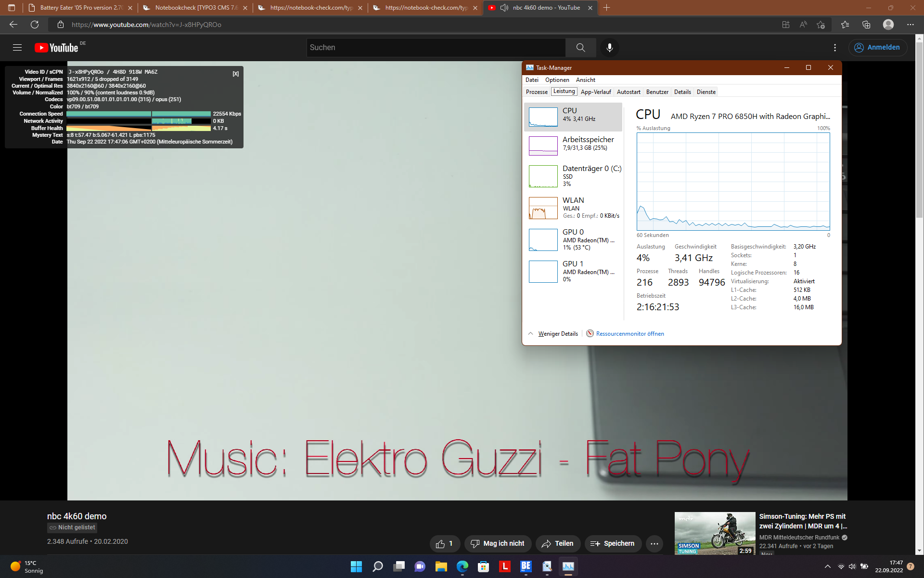
Task: Open the YouTube hamburger guide menu
Action: (x=17, y=47)
